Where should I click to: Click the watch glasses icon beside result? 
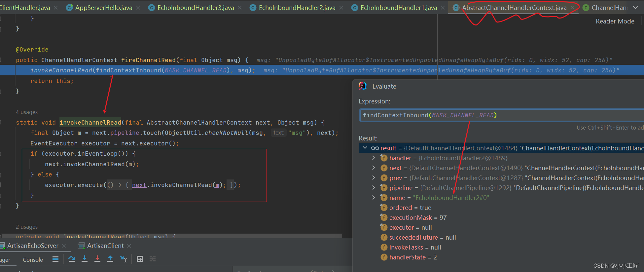click(375, 148)
